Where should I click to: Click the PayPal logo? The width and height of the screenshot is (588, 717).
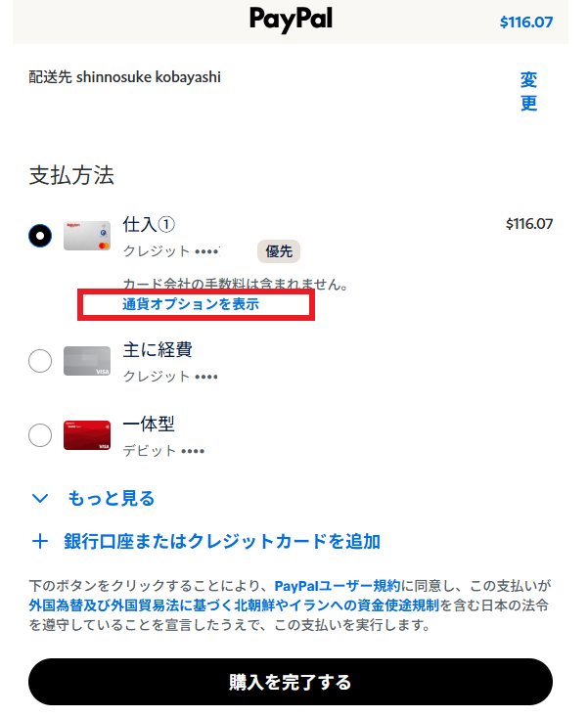(291, 20)
